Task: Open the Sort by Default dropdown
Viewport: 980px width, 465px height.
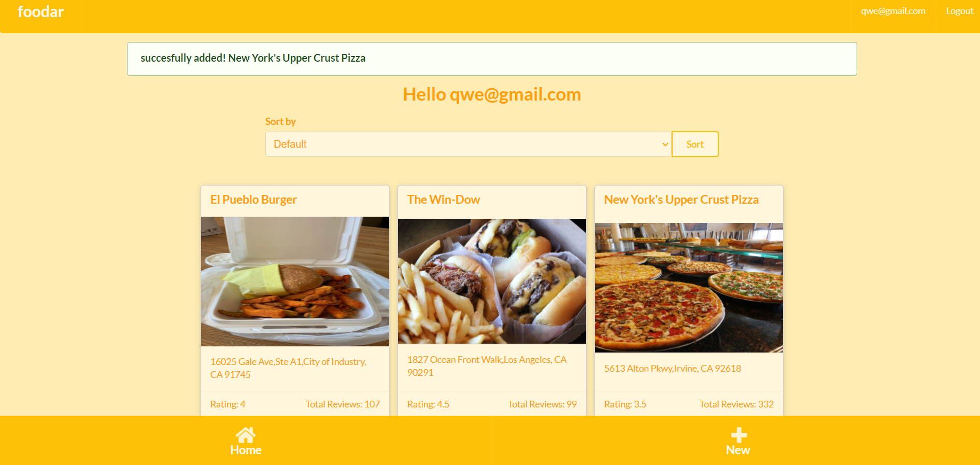Action: tap(468, 144)
